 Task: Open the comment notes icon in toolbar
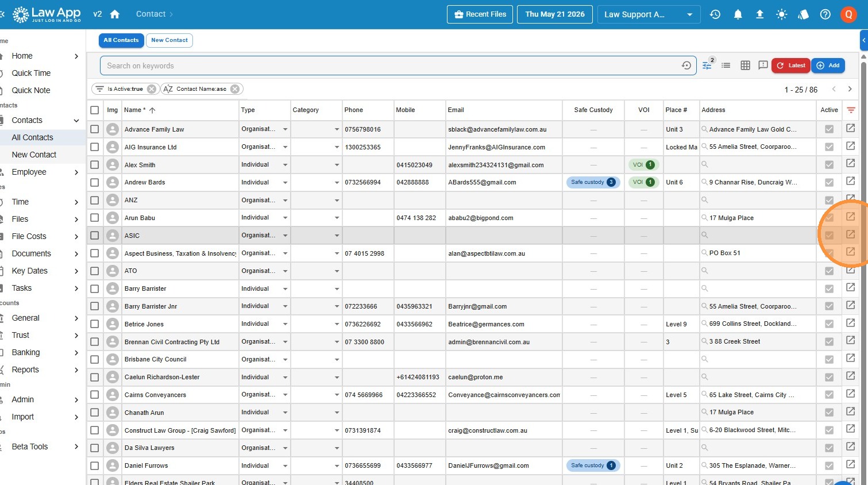coord(763,66)
